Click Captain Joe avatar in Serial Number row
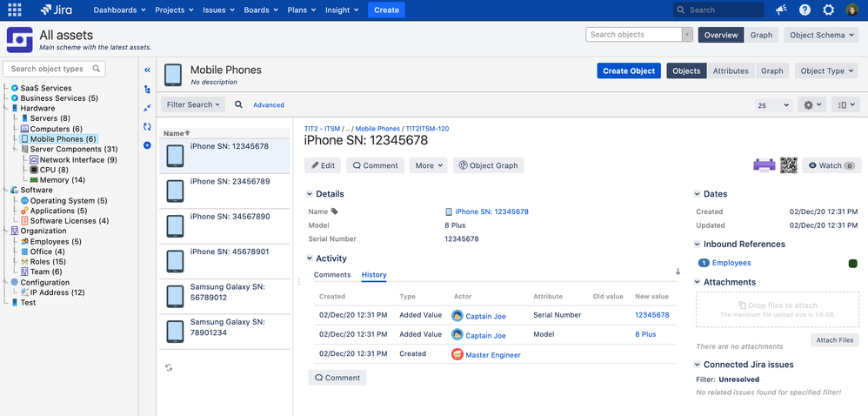 coord(457,316)
